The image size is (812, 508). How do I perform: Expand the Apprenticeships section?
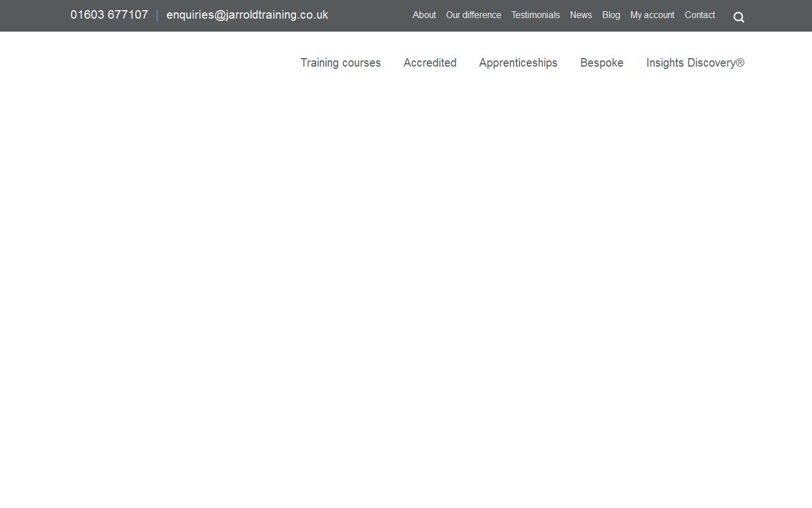coord(518,63)
